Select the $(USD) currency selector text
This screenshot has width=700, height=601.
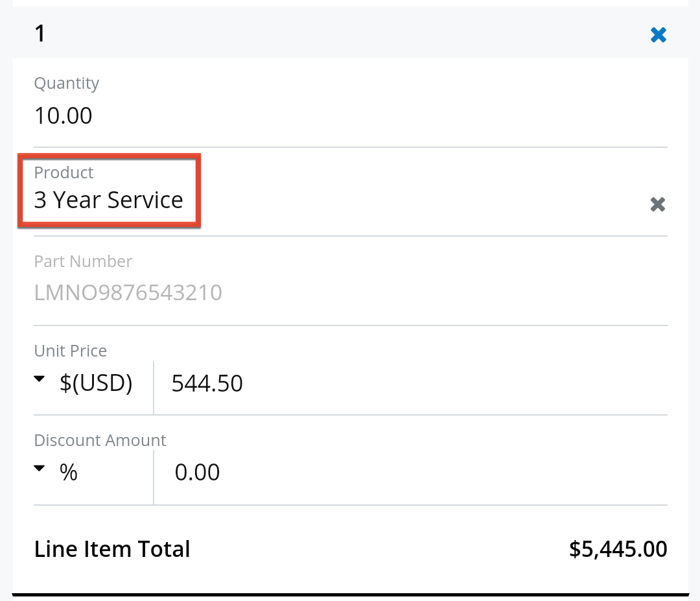click(x=96, y=383)
